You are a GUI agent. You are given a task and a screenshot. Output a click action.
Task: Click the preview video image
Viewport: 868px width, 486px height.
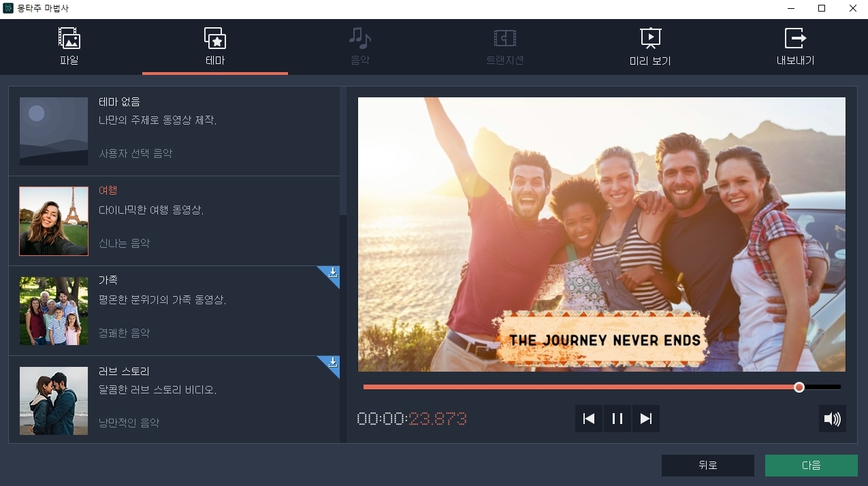coord(602,234)
